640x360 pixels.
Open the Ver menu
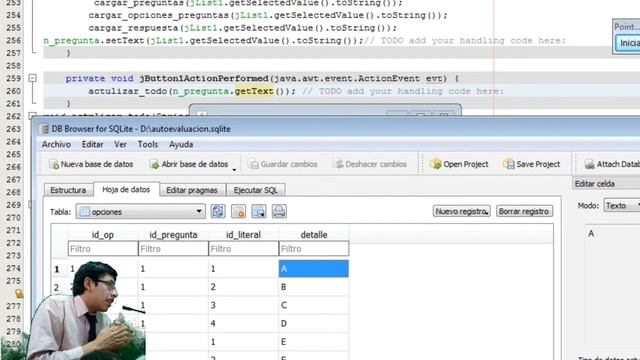tap(120, 144)
